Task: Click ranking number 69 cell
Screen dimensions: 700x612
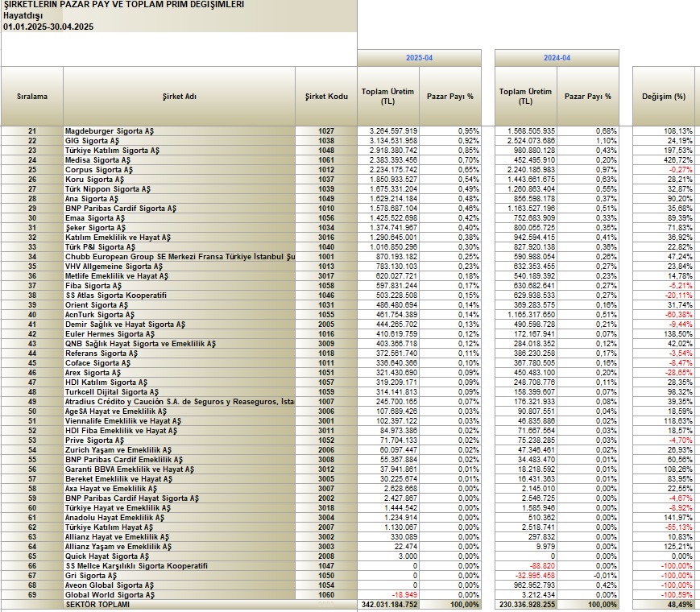Action: (32, 595)
